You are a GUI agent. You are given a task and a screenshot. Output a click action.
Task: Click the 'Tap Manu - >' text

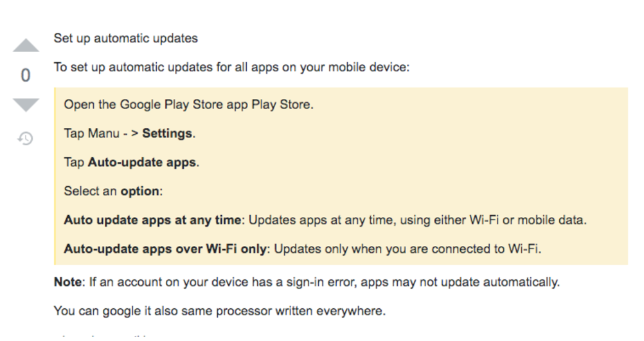pyautogui.click(x=101, y=134)
